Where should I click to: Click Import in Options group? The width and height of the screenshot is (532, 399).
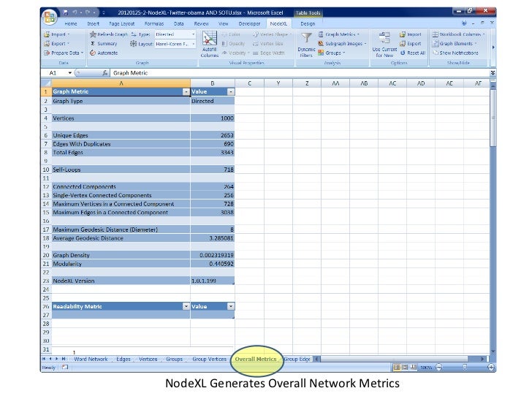[411, 34]
